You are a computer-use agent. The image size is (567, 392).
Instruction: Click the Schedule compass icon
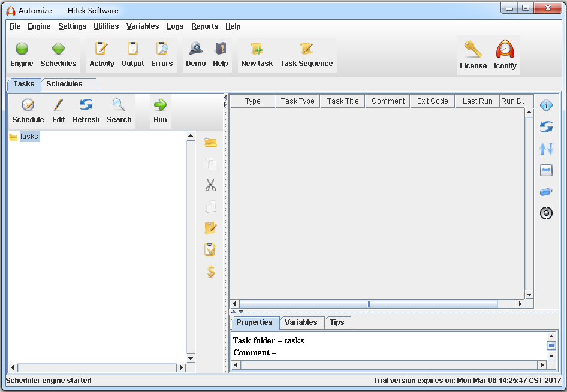coord(28,105)
